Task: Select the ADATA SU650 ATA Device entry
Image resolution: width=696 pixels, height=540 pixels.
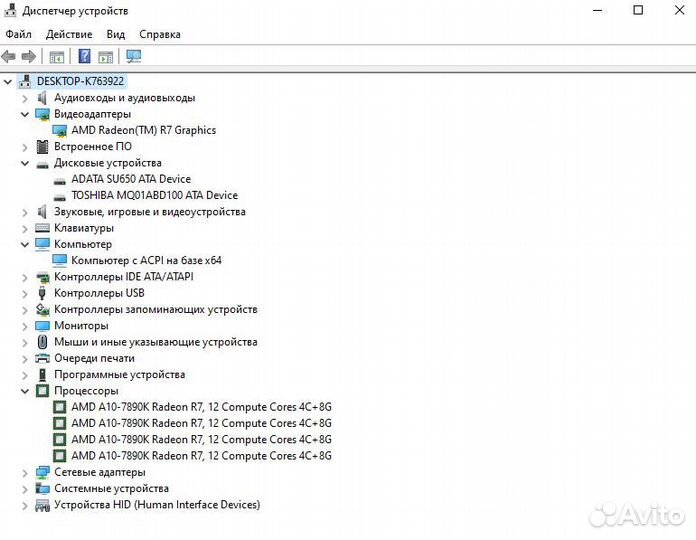Action: point(130,179)
